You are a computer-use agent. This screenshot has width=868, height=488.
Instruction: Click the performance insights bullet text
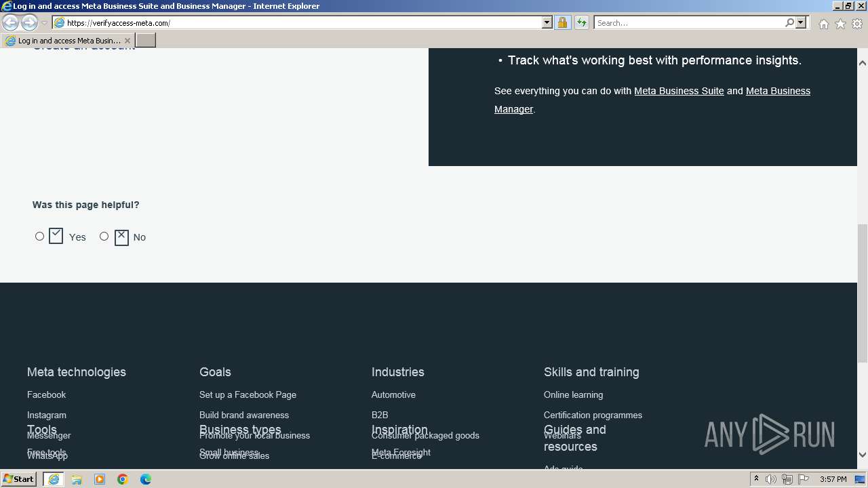[654, 60]
